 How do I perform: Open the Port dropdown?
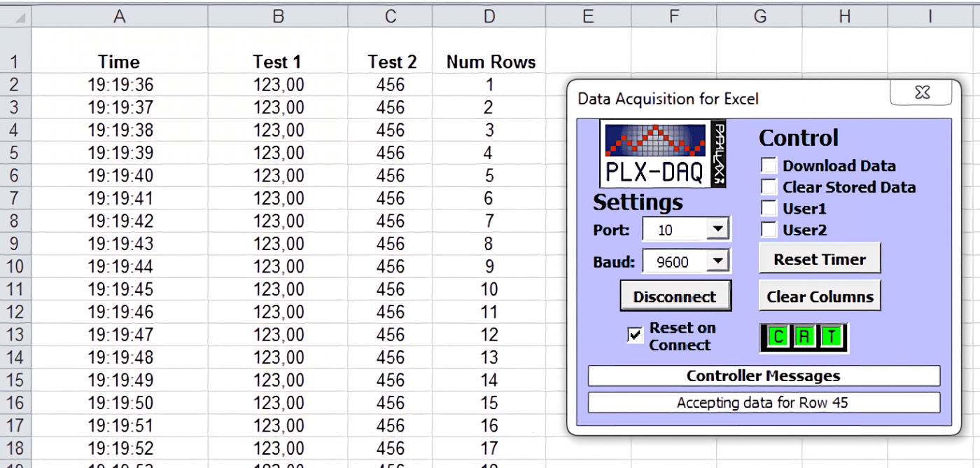coord(718,228)
